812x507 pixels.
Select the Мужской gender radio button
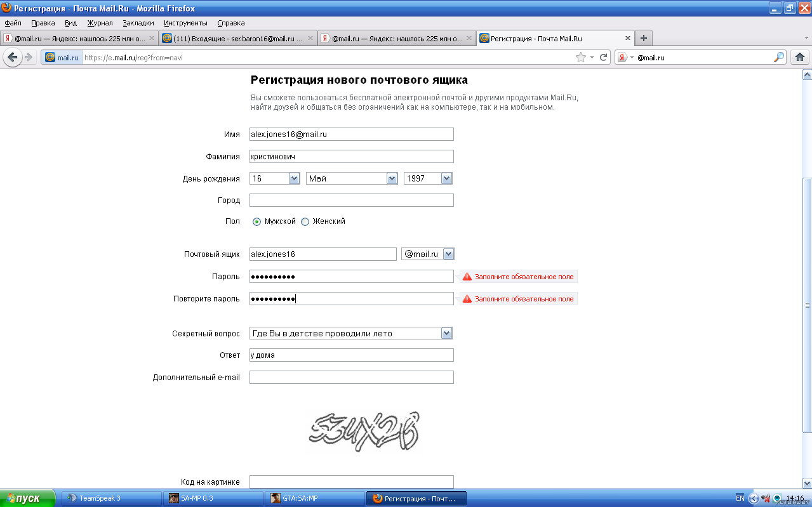[x=256, y=222]
